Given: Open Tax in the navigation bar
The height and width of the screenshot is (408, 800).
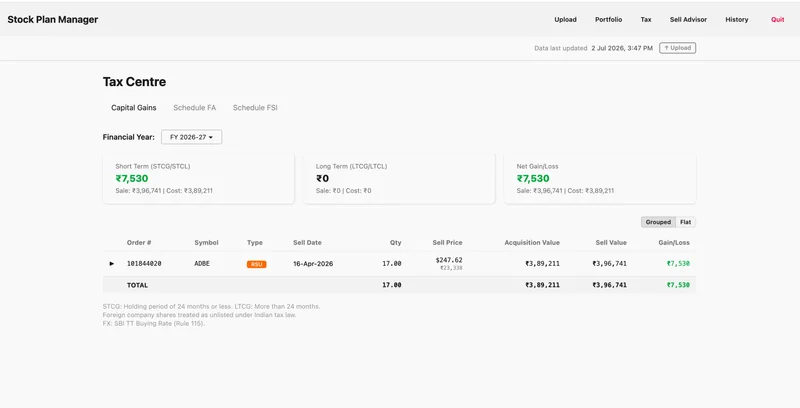Looking at the screenshot, I should [646, 19].
